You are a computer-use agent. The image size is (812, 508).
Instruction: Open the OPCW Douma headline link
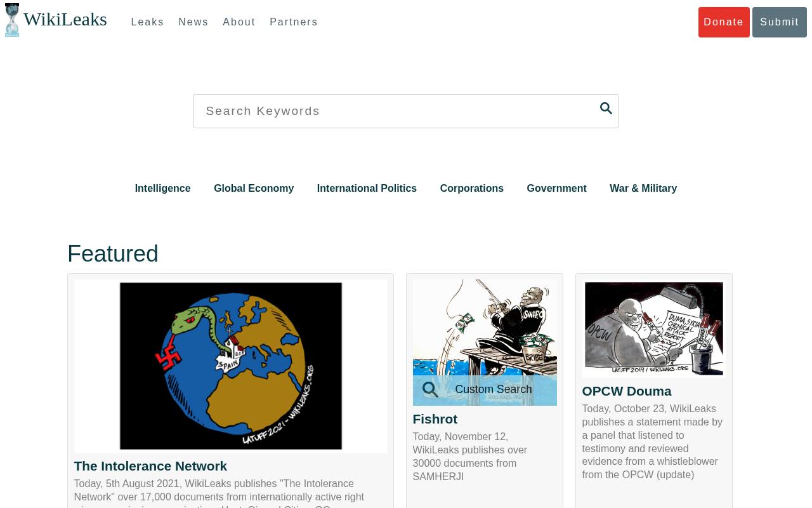pos(627,391)
